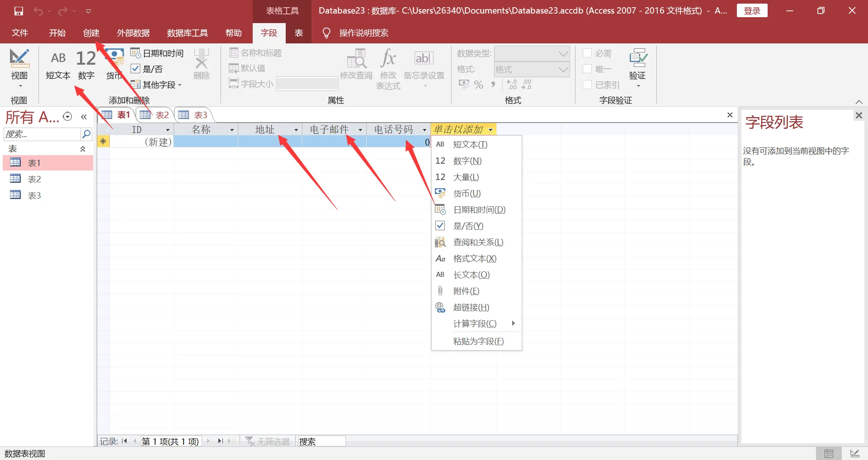Click the Save icon in title bar

(x=19, y=11)
